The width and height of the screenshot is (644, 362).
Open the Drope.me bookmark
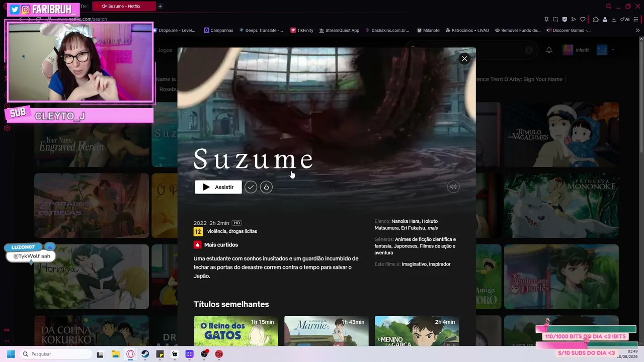pyautogui.click(x=174, y=30)
